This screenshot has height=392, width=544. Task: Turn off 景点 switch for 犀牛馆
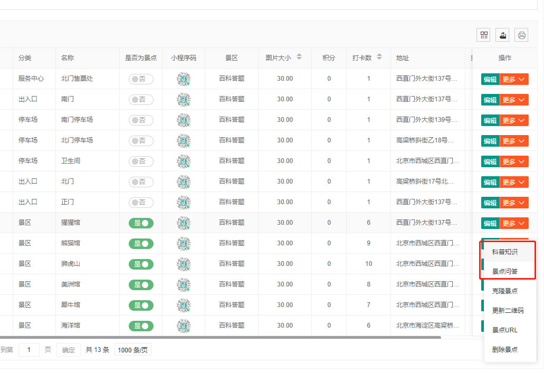141,305
